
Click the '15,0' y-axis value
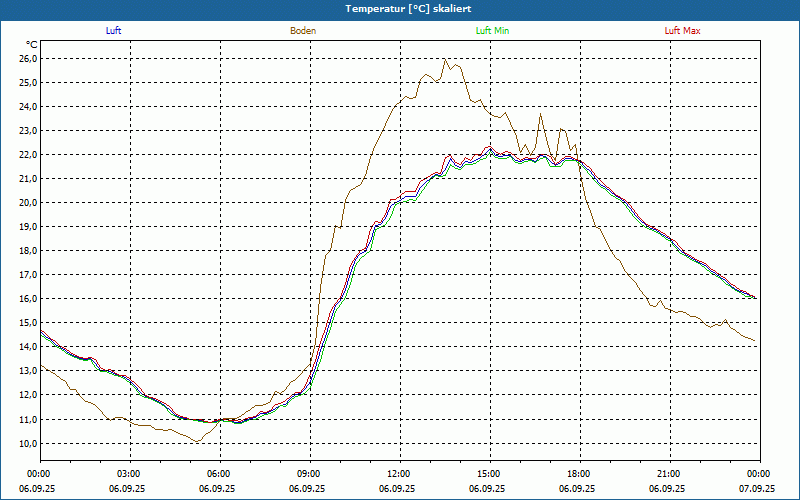pos(28,322)
